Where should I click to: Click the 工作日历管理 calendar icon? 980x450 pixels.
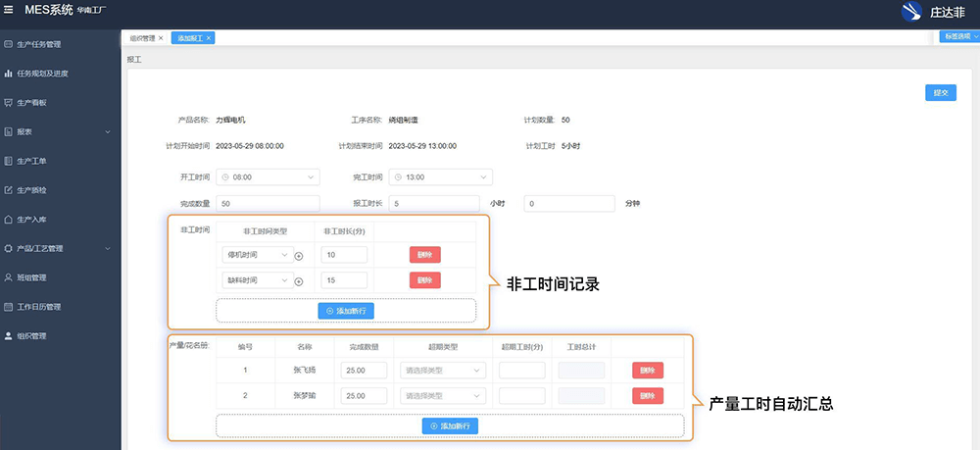[8, 307]
